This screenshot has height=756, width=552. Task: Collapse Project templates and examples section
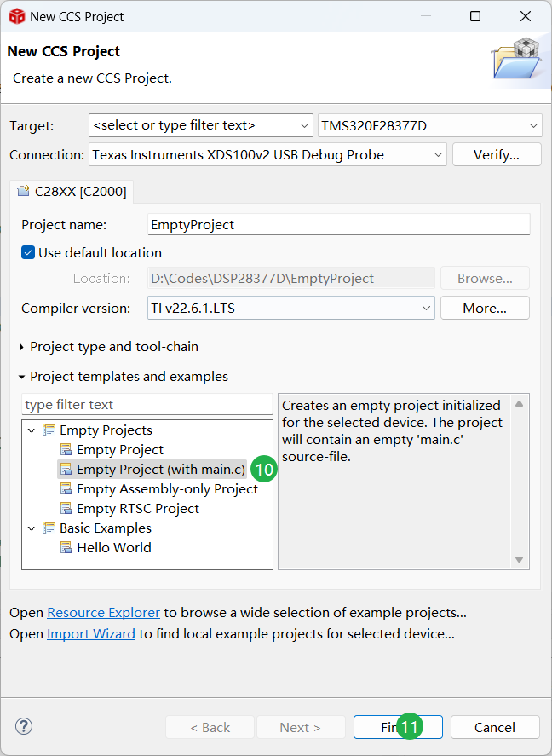(22, 377)
